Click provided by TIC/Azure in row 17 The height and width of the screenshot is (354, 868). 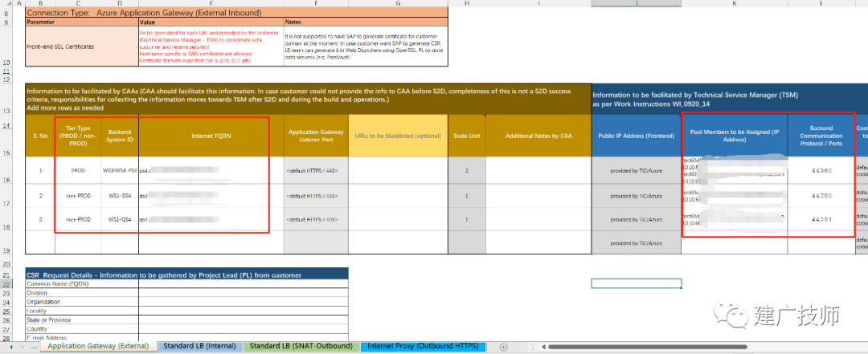coord(637,196)
